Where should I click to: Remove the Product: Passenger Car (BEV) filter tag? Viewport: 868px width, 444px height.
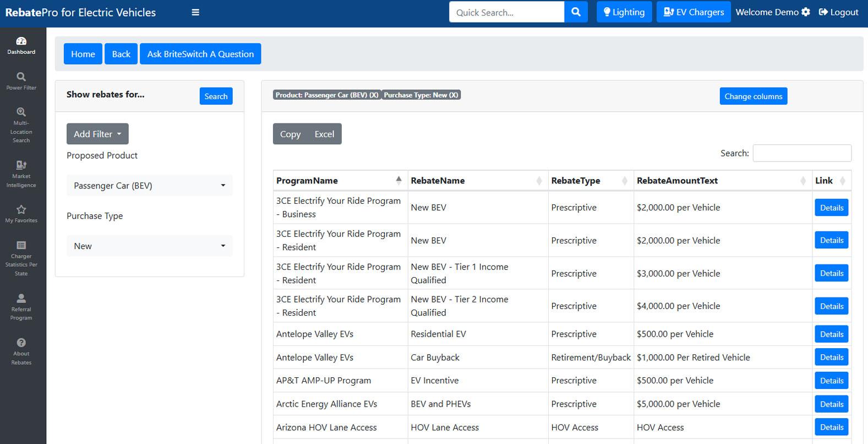coord(374,95)
